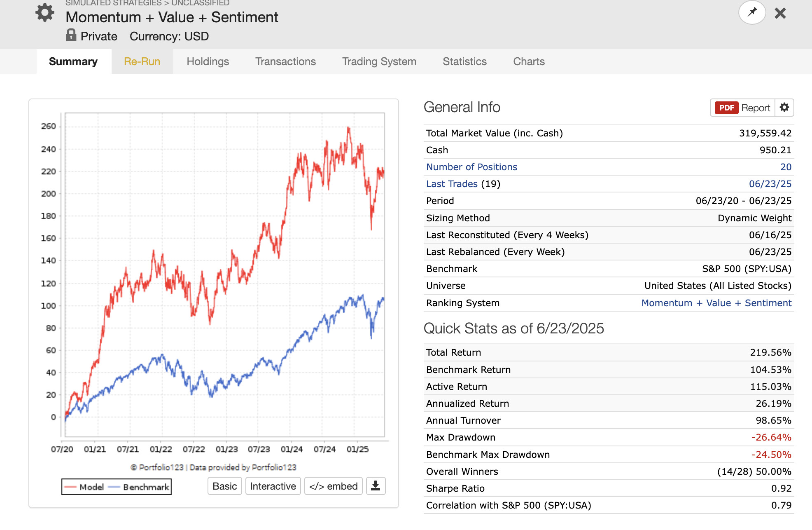View Last Trades link
The image size is (812, 530).
pos(452,184)
